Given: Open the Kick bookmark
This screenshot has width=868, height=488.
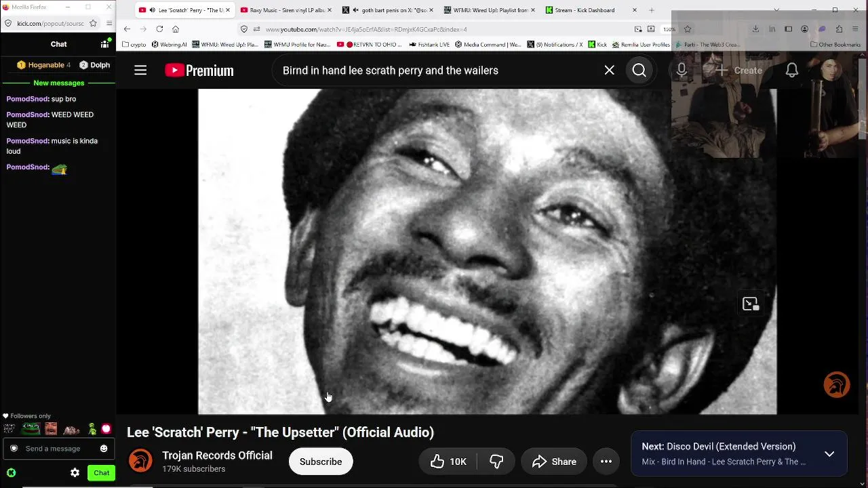Looking at the screenshot, I should (x=597, y=45).
